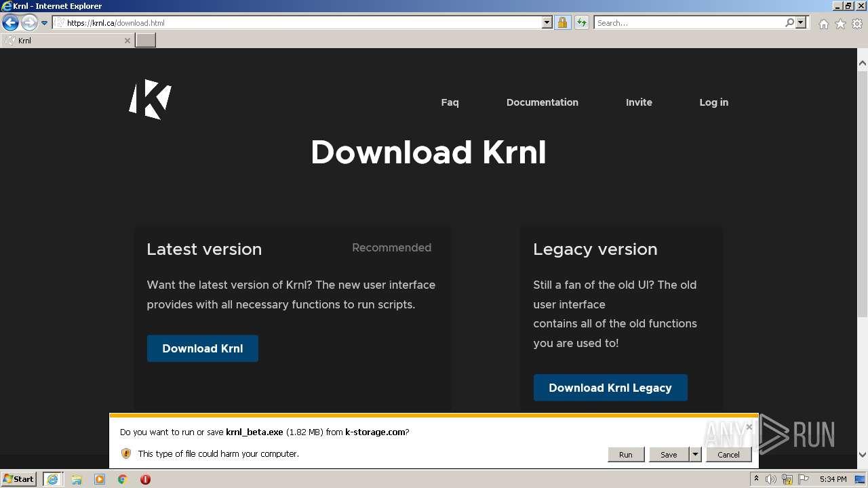Click the 5:34 PM clock
The image size is (868, 488).
[x=833, y=479]
